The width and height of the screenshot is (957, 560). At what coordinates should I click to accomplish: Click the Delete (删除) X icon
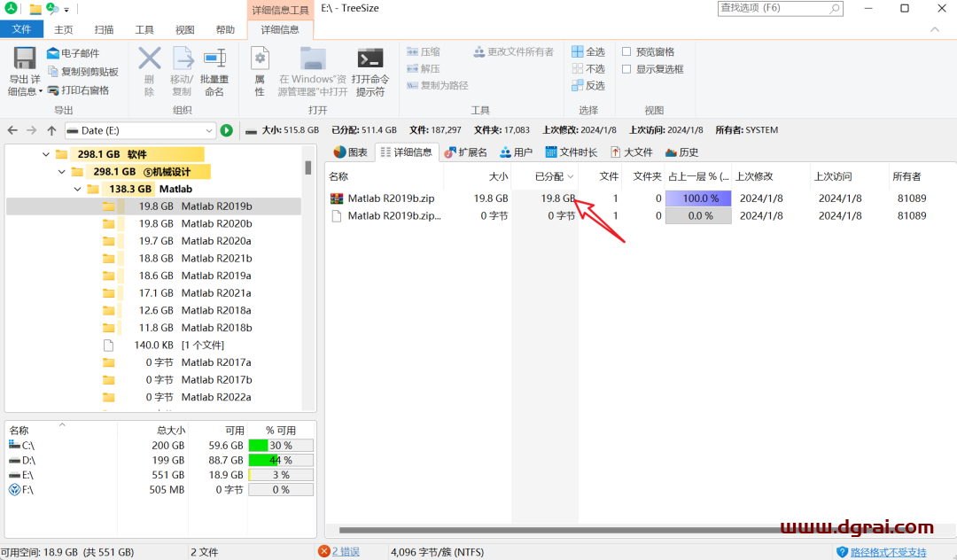(x=150, y=58)
